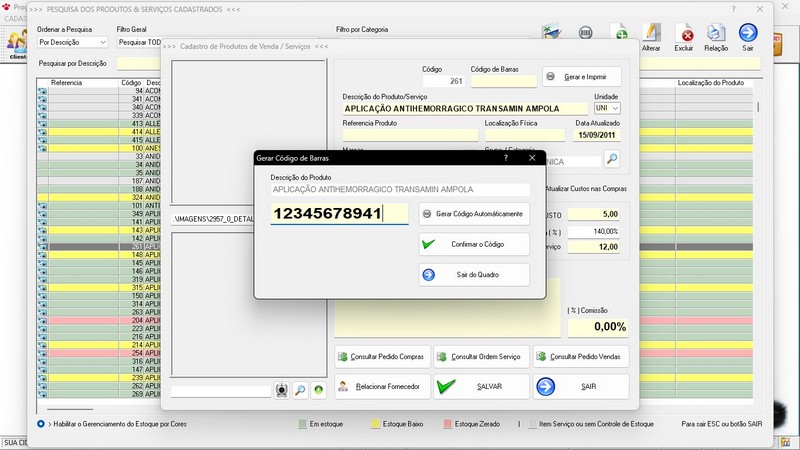Click the Gerar Código Automáticamente button

[474, 214]
